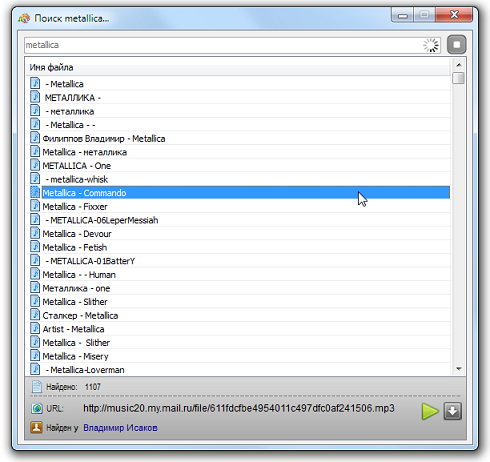Select 'Металлика - one' row
The width and height of the screenshot is (490, 462).
(x=238, y=288)
